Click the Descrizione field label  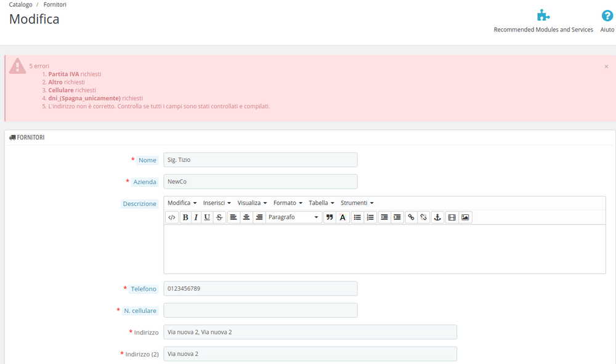click(139, 204)
